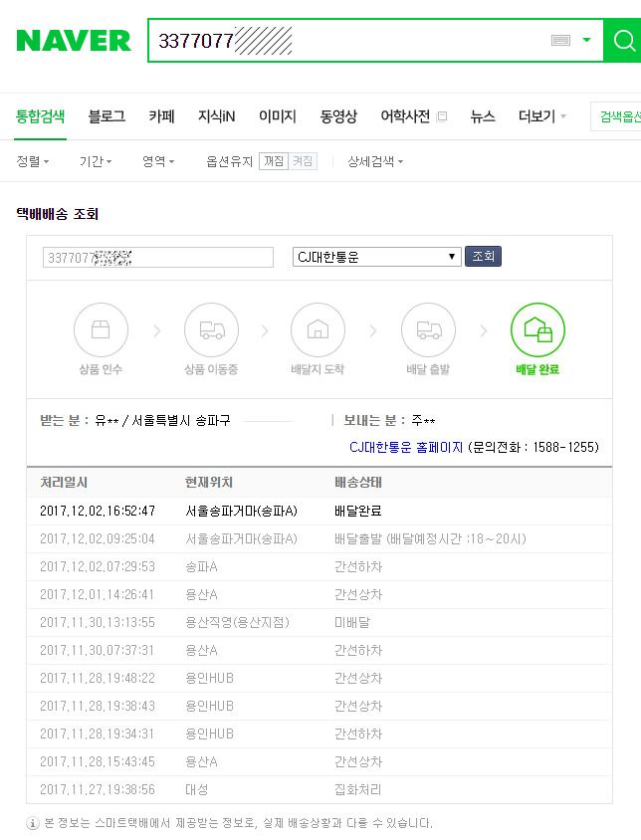The image size is (641, 840).
Task: Click the 조회 lookup button
Action: pos(483,256)
